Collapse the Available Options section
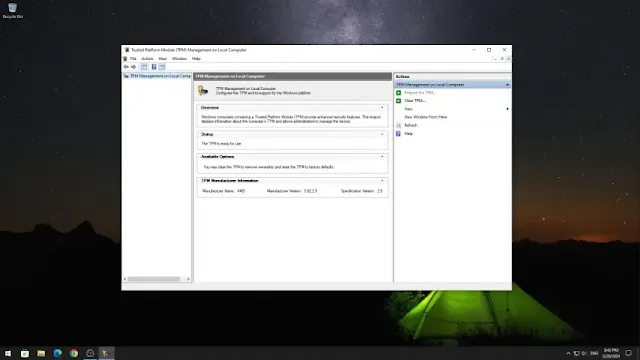The width and height of the screenshot is (640, 360). [382, 157]
